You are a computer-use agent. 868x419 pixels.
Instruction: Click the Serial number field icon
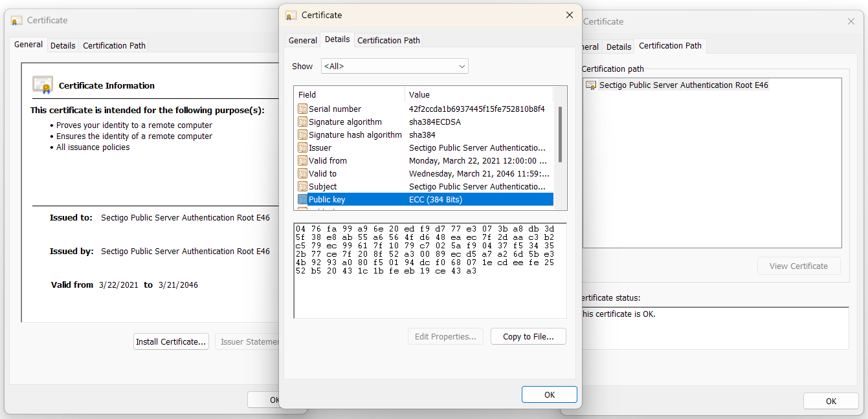point(302,109)
